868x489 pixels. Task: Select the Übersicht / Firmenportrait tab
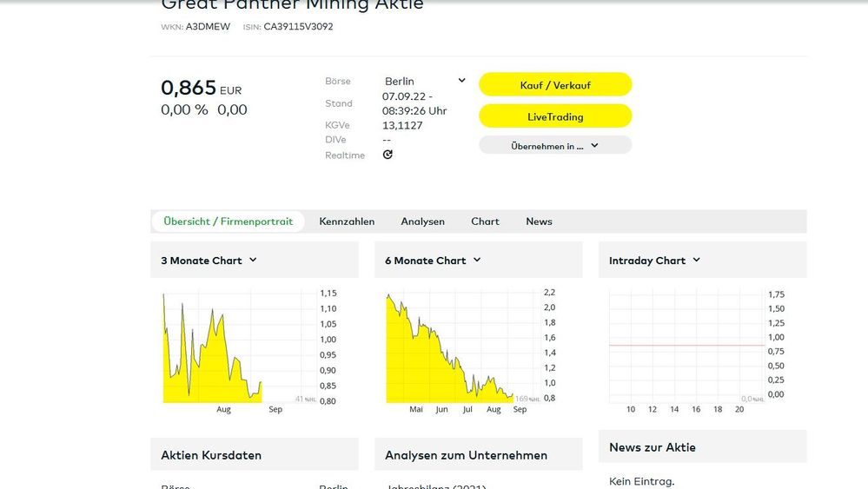pos(229,221)
